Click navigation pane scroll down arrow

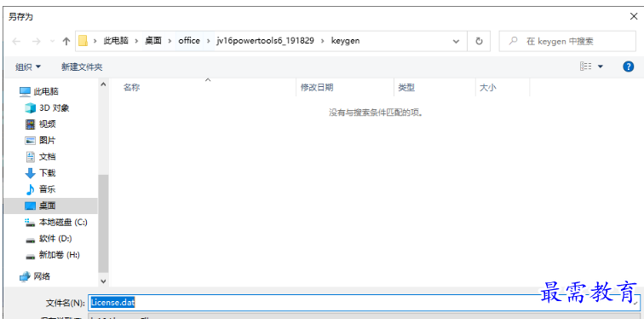click(x=103, y=281)
